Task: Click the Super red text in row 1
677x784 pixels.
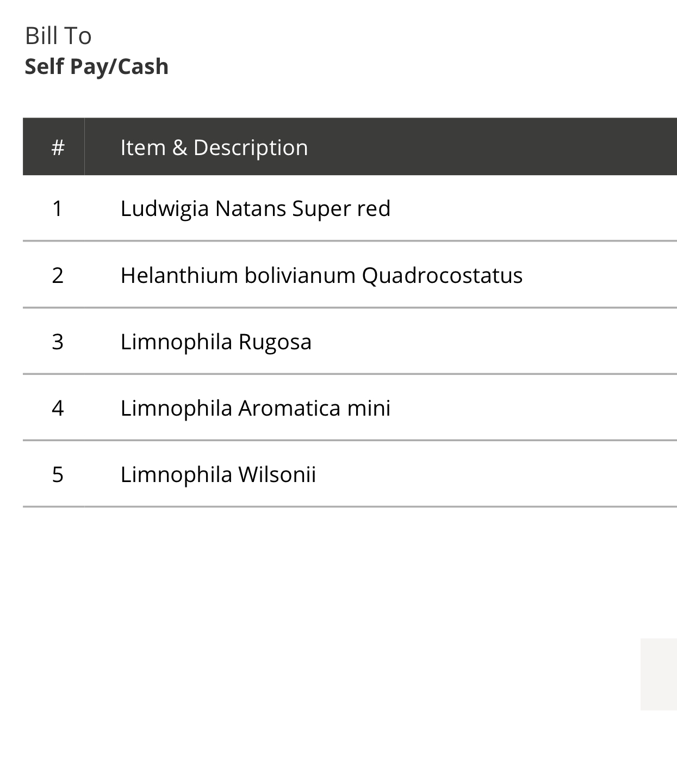Action: (341, 209)
